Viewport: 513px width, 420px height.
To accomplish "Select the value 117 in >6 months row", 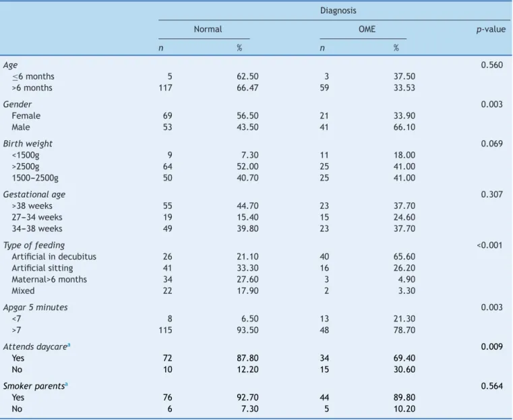I will tap(166, 88).
